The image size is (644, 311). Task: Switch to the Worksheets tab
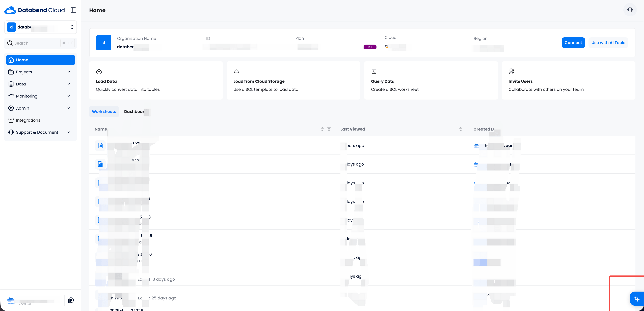tap(104, 112)
